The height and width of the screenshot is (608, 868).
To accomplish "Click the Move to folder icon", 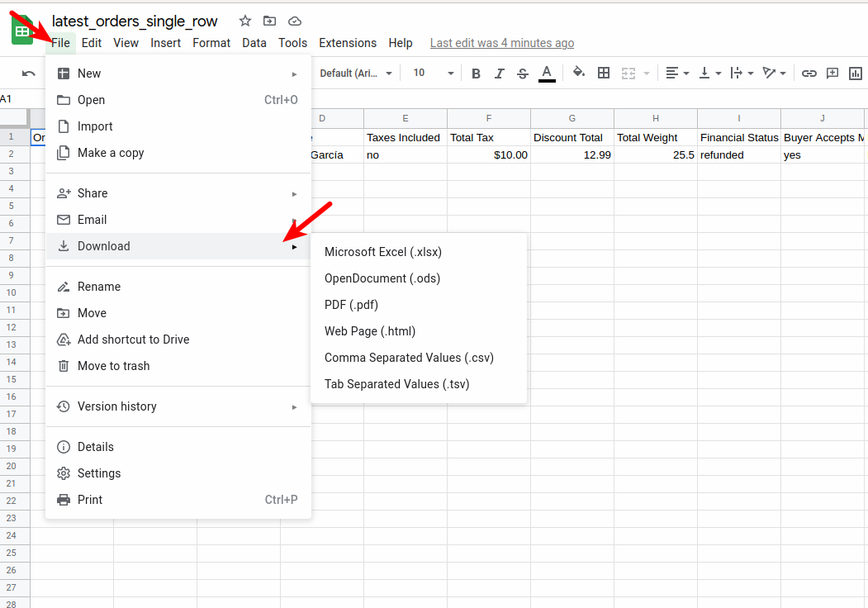I will (x=268, y=21).
